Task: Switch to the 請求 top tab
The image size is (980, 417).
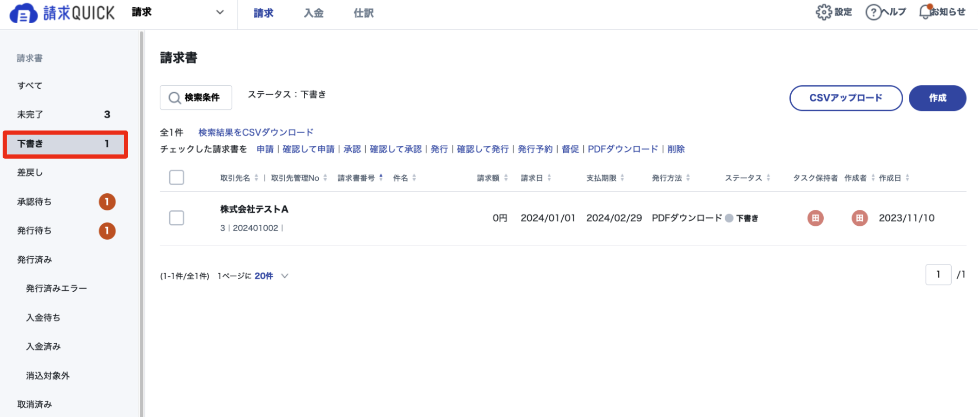Action: click(x=264, y=13)
